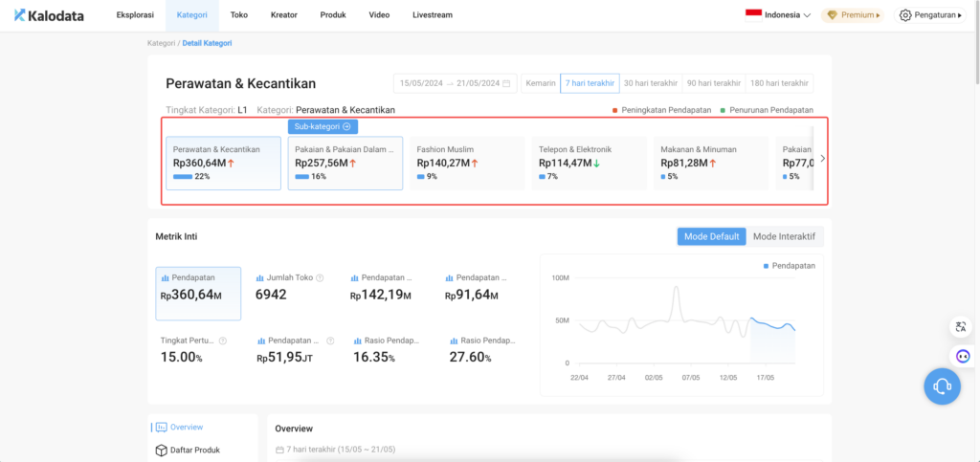
Task: Select the Makanan & Minuman card
Action: tap(711, 163)
